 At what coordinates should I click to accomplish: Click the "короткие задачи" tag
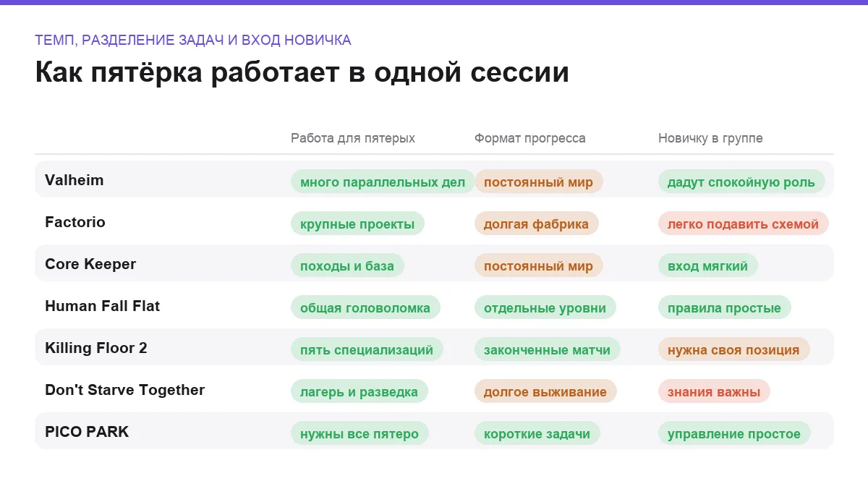point(537,433)
